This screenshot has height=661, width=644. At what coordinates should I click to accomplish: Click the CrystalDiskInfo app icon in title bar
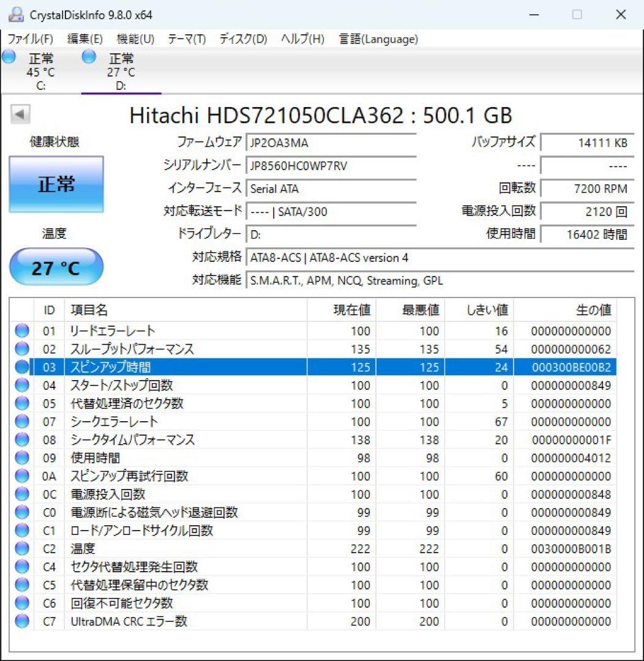16,15
